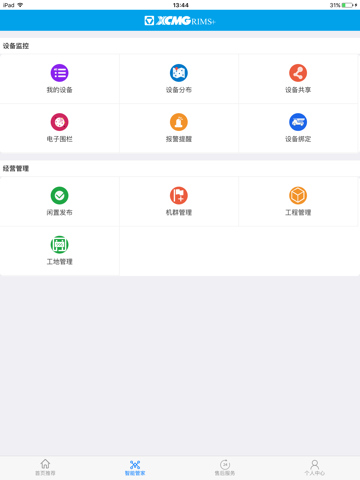Switch to the 首页推荐 home tab
360x480 pixels.
click(45, 468)
